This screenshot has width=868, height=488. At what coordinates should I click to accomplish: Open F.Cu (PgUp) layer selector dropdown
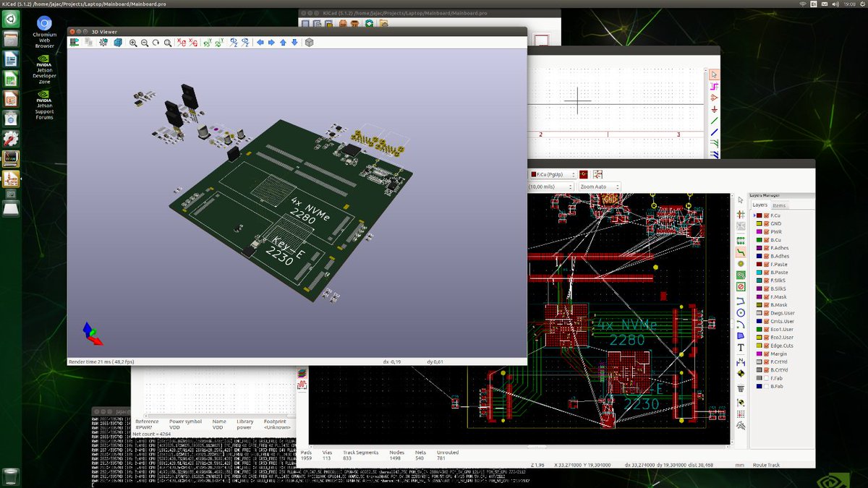(553, 174)
